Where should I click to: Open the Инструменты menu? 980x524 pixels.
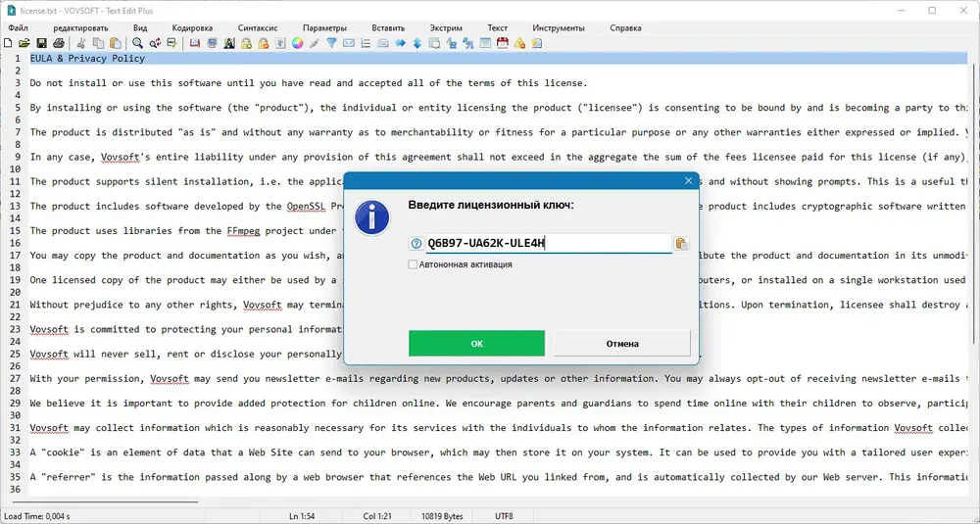[x=559, y=28]
